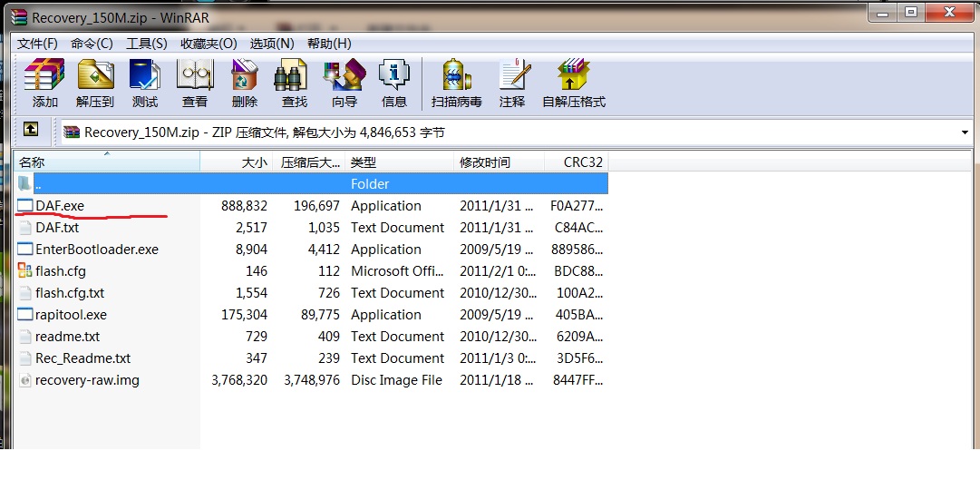Click the 查找 (Find) binoculars icon
This screenshot has height=490, width=980.
[291, 74]
